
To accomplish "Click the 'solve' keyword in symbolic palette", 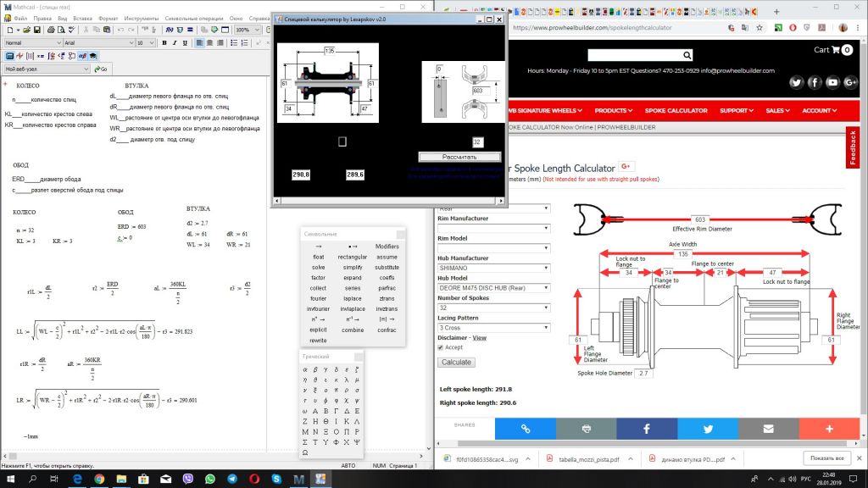I will [318, 267].
